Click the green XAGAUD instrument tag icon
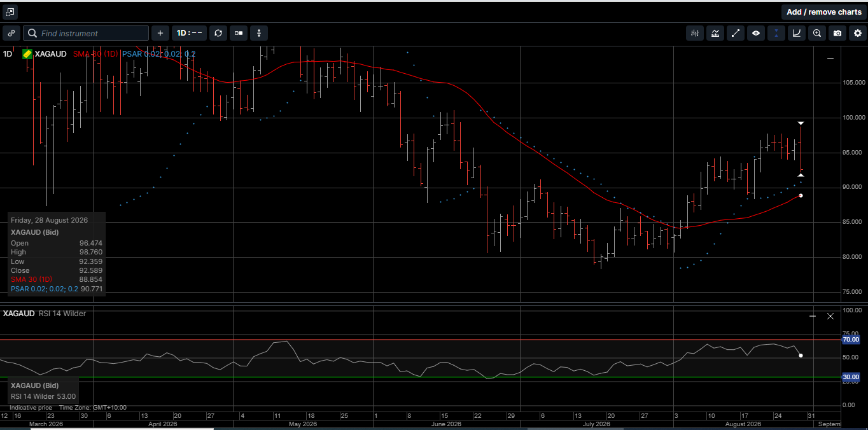Viewport: 868px width, 430px height. tap(27, 54)
